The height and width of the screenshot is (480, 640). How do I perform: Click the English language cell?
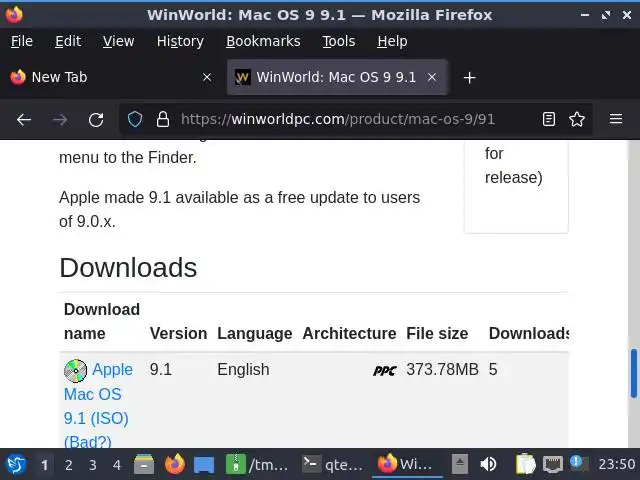[243, 369]
